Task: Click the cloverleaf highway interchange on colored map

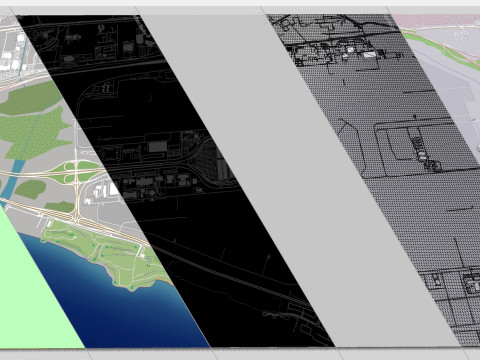Action: point(77,172)
